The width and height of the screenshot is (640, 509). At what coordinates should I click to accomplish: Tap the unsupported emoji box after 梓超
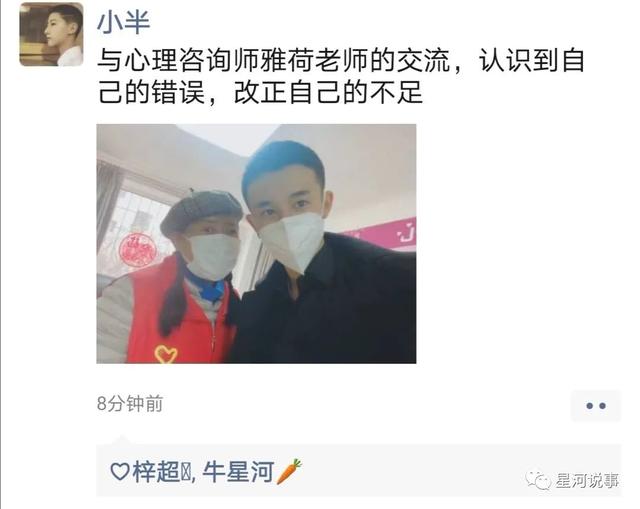click(x=185, y=472)
